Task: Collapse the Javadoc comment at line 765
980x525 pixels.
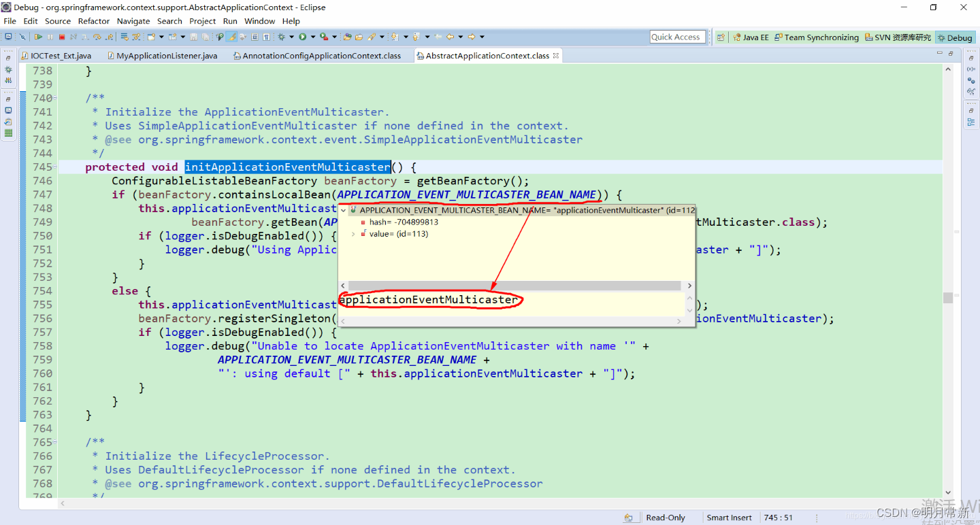Action: (56, 442)
